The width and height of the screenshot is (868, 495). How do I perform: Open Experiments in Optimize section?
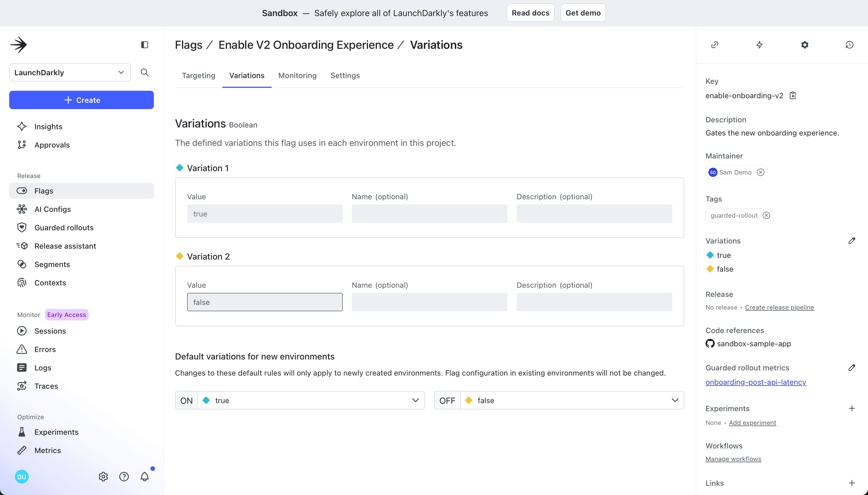click(82, 432)
